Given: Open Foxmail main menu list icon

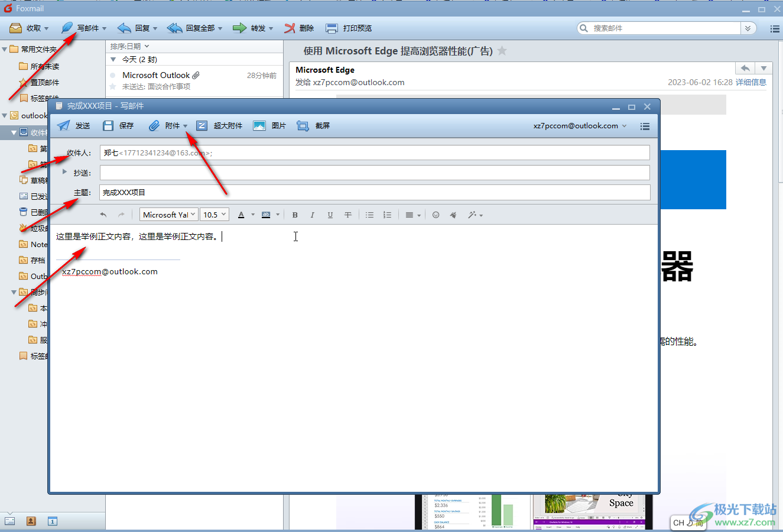Looking at the screenshot, I should click(775, 28).
